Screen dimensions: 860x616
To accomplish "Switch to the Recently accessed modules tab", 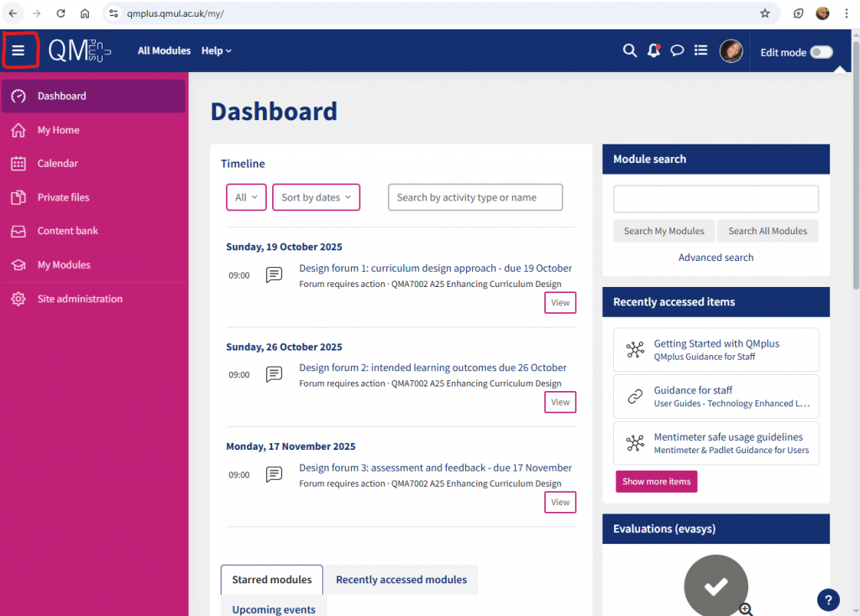I will tap(401, 579).
